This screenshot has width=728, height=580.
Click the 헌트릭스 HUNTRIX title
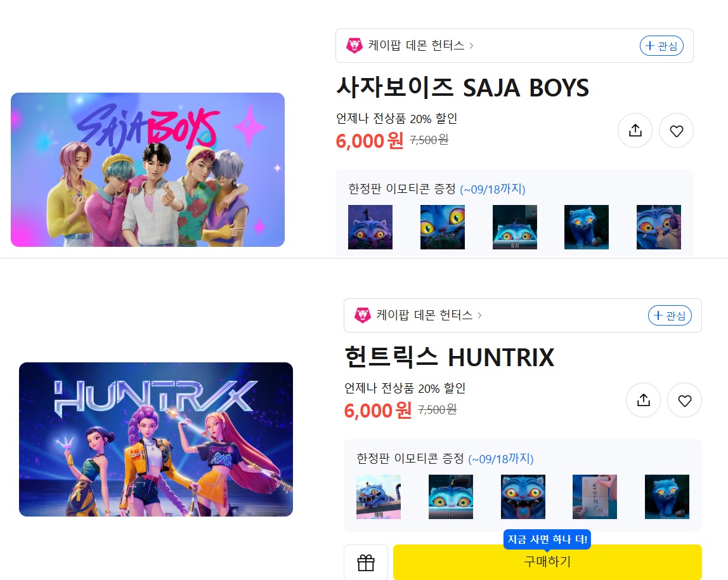click(x=450, y=357)
